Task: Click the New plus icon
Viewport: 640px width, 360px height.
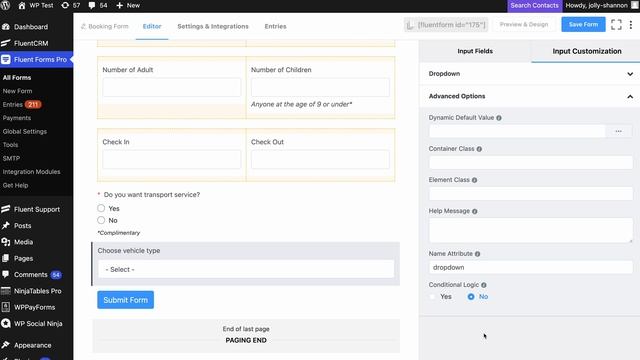Action: pos(120,5)
